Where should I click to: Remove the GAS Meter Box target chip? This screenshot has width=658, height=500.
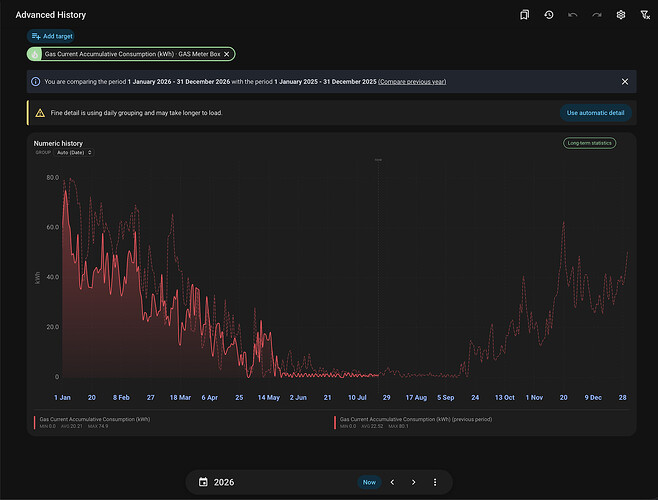(x=227, y=54)
